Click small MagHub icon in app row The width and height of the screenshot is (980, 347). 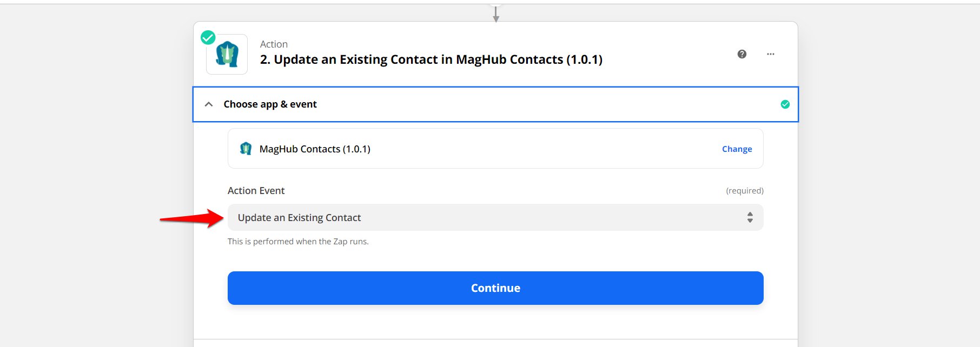[246, 149]
